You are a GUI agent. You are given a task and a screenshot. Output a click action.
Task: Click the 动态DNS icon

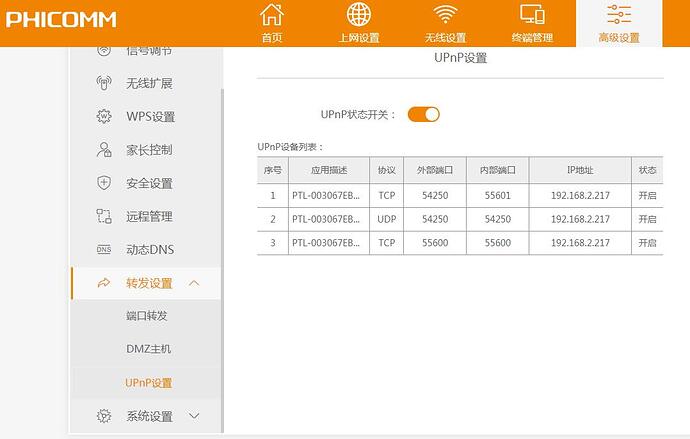pos(104,249)
